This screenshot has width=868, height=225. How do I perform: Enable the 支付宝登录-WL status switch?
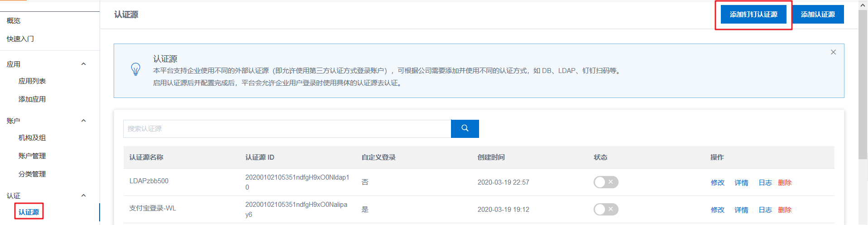[606, 209]
